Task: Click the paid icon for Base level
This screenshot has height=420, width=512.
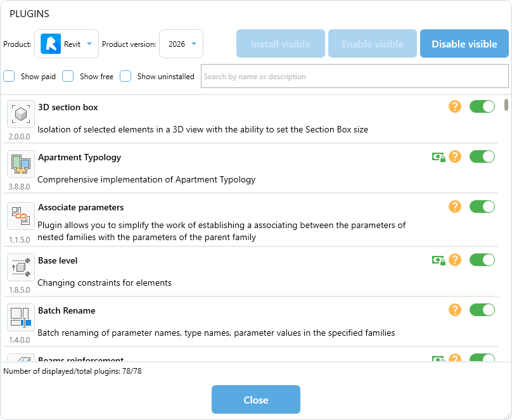Action: click(438, 260)
